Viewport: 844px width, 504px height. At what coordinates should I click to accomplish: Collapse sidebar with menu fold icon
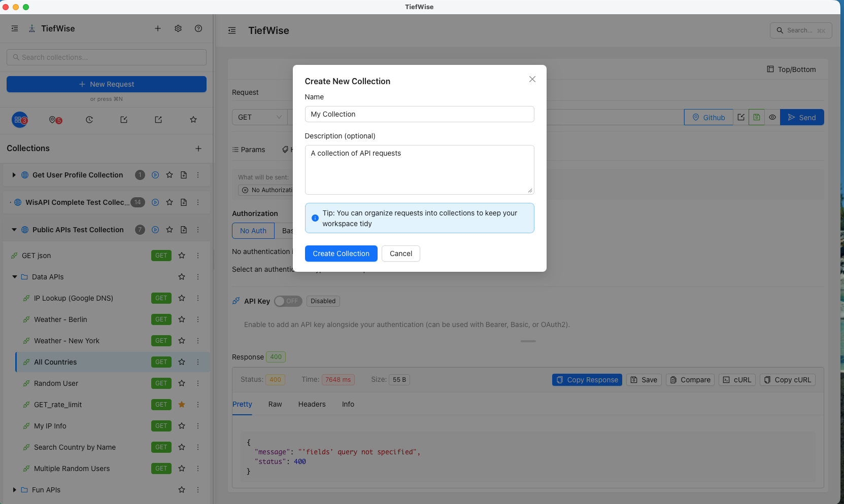(15, 28)
